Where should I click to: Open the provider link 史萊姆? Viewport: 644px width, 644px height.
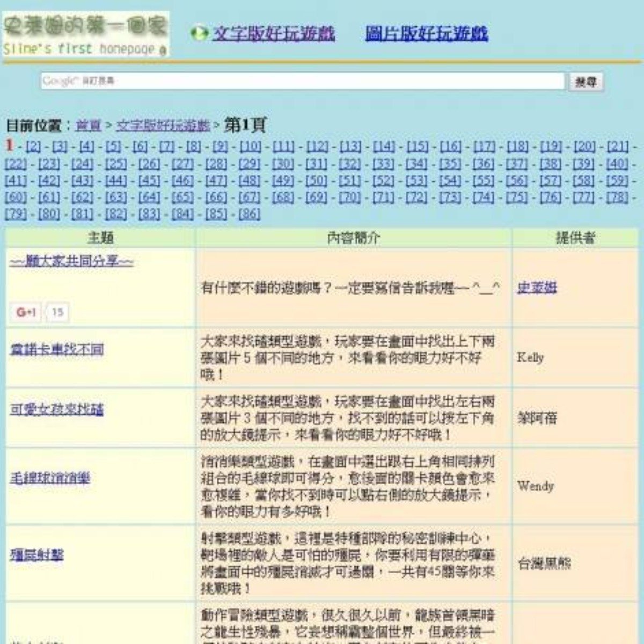tap(537, 288)
